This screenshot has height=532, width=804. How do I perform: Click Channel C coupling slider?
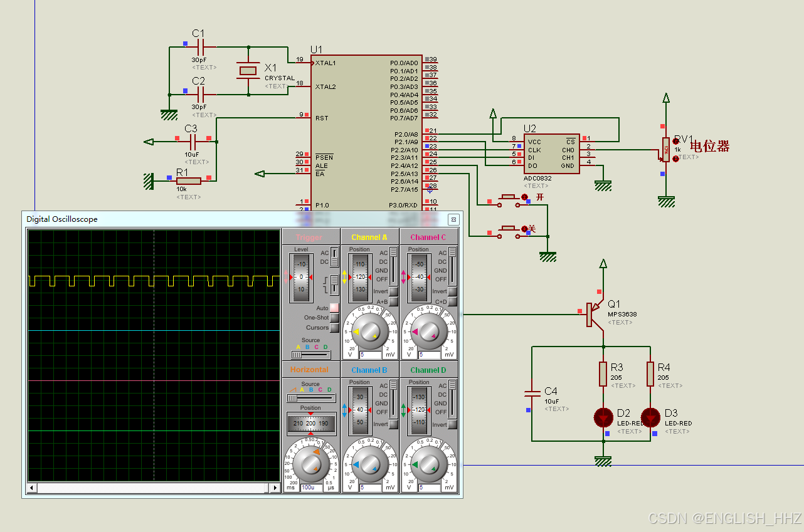(452, 266)
